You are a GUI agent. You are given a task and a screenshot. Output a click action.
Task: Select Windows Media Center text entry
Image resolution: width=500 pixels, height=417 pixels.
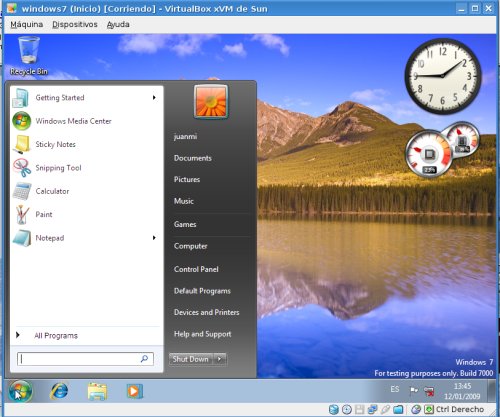74,121
